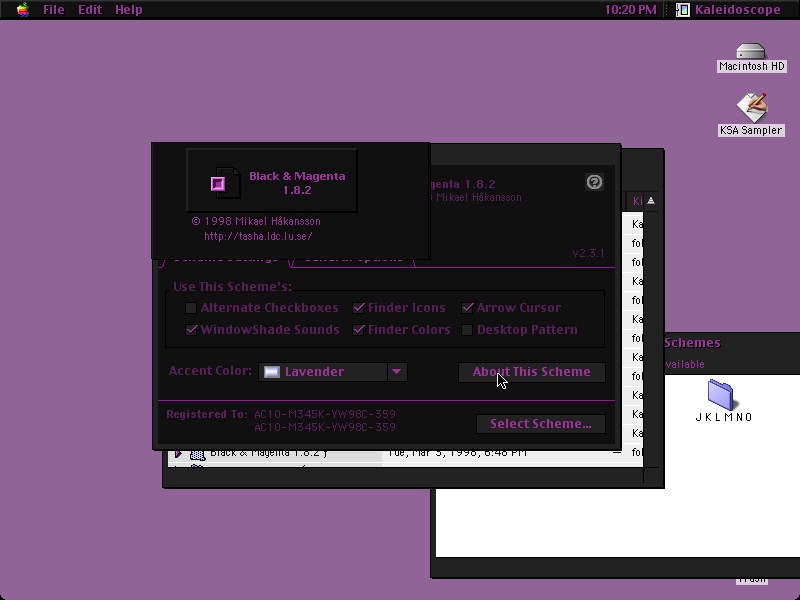Click the Select Scheme... button
Viewport: 800px width, 600px height.
(x=541, y=424)
